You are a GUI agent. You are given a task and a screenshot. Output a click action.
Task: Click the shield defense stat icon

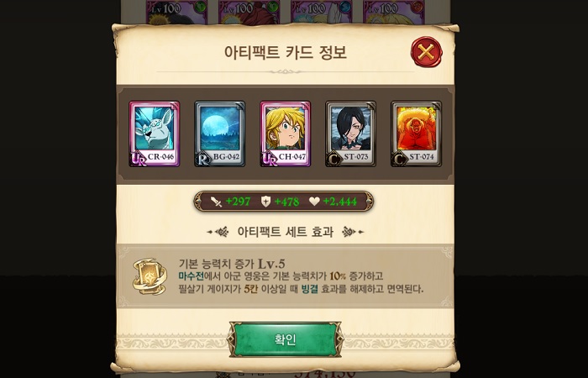pos(265,202)
